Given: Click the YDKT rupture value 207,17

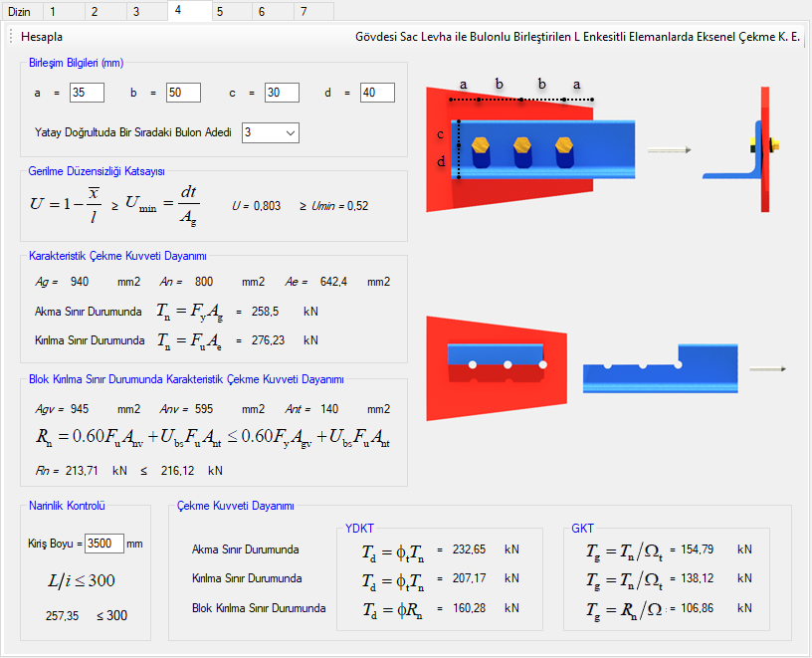Looking at the screenshot, I should pyautogui.click(x=469, y=578).
